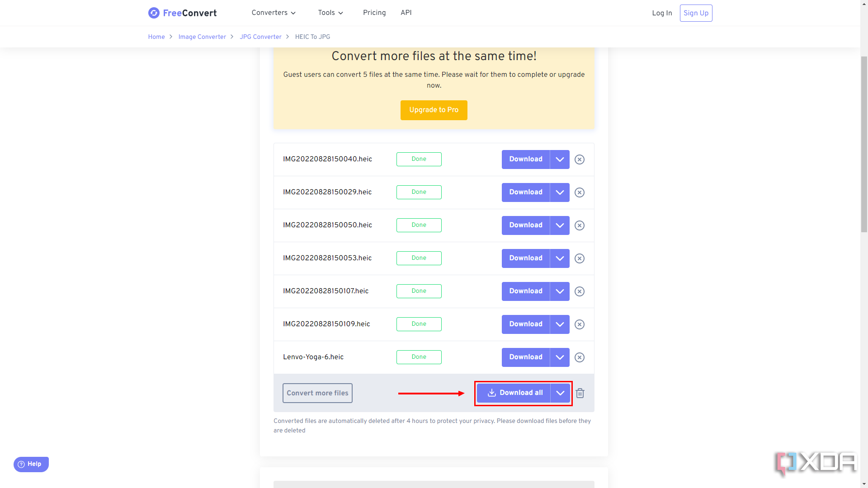Click the Done status badge for IMG20220828150109.heic
Image resolution: width=868 pixels, height=488 pixels.
(419, 324)
